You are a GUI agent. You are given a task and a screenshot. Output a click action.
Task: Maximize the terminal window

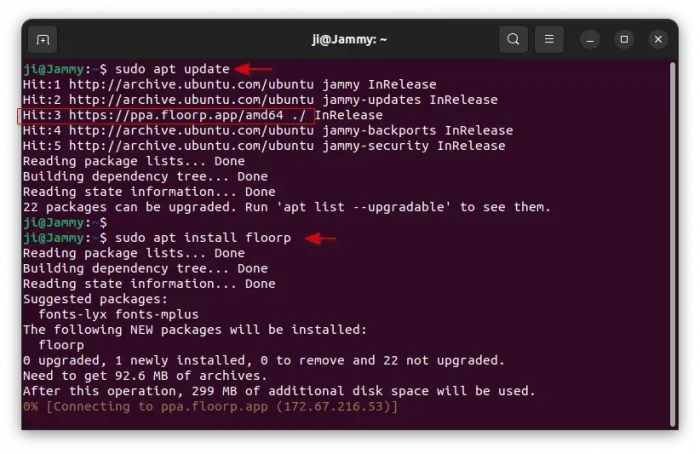[x=624, y=40]
